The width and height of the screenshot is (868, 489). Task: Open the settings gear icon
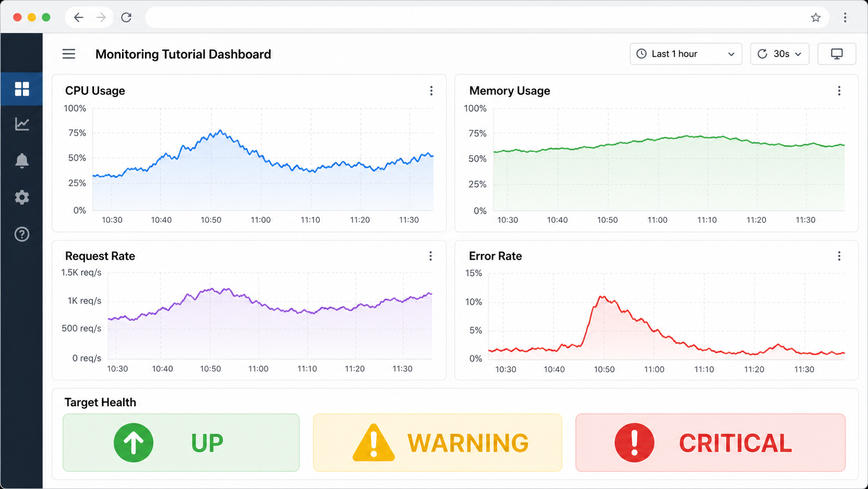pyautogui.click(x=22, y=197)
